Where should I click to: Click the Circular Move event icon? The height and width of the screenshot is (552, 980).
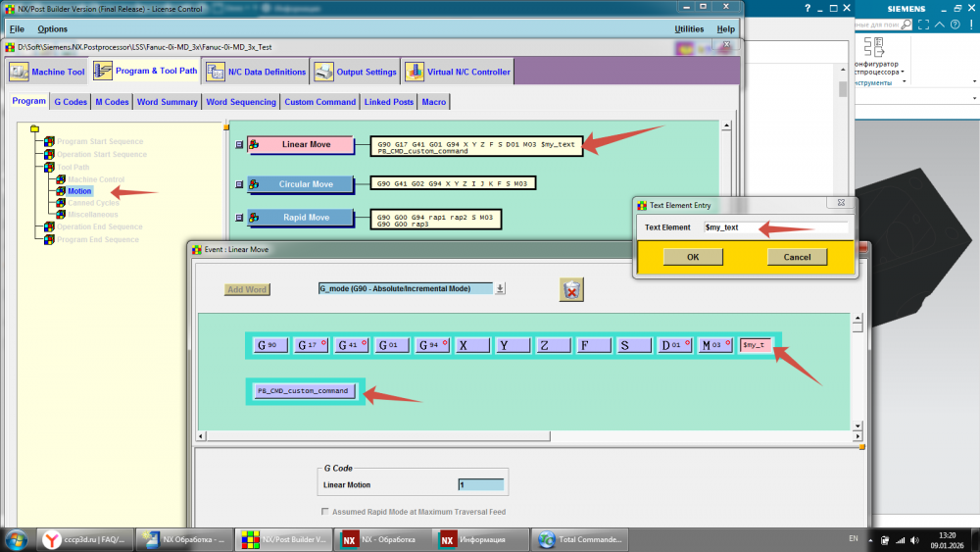pyautogui.click(x=254, y=184)
